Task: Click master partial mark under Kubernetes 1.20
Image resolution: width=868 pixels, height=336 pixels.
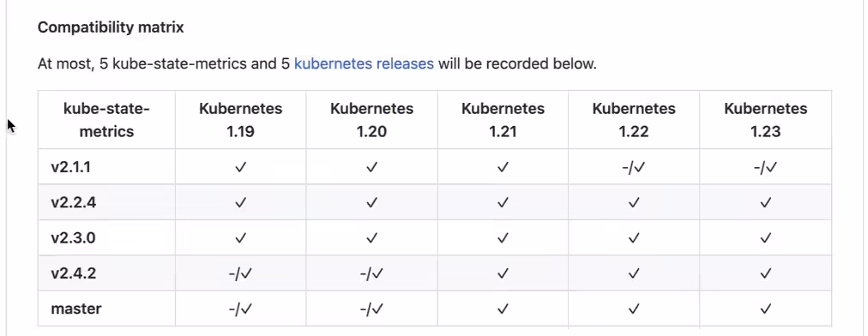Action: coord(371,309)
